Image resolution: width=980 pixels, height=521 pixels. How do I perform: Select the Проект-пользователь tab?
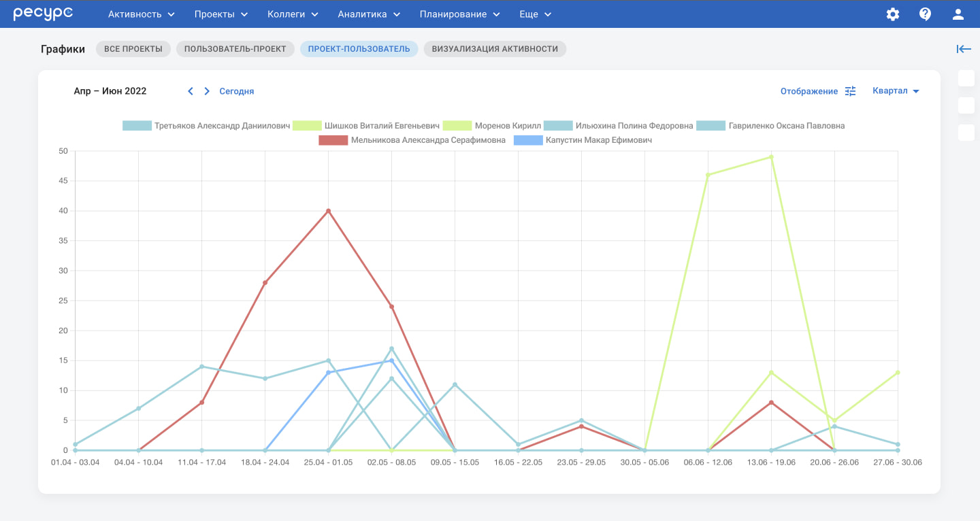(359, 49)
